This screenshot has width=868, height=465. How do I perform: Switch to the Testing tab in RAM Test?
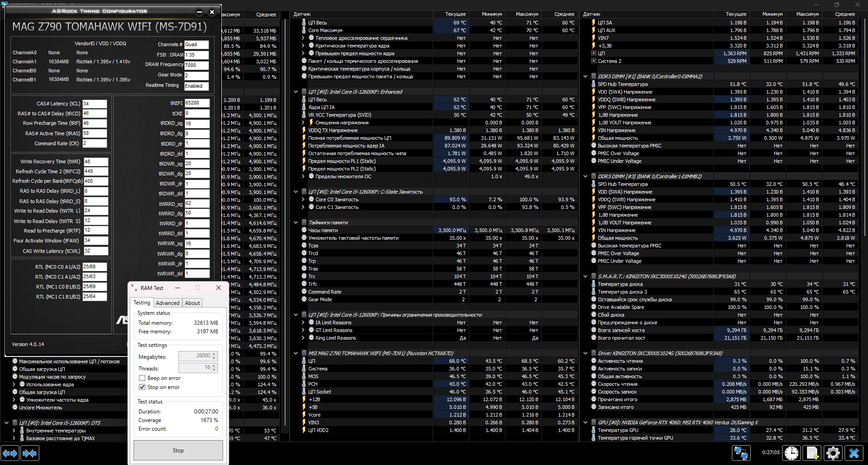tap(142, 303)
